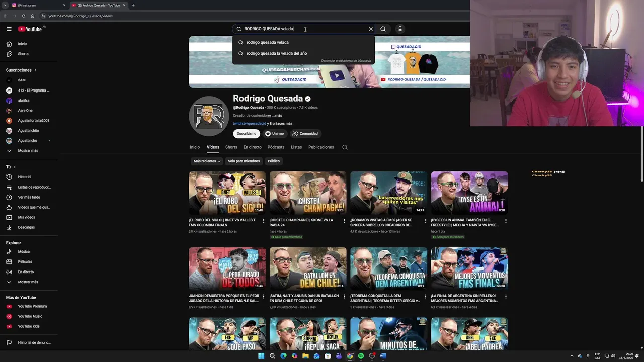Switch to channel Shorts tab
Image resolution: width=644 pixels, height=362 pixels.
click(x=231, y=147)
